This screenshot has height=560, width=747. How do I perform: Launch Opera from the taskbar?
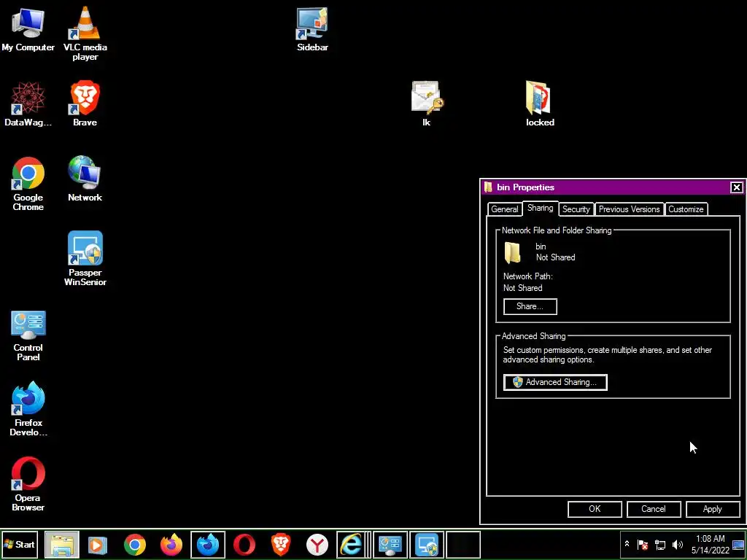[244, 544]
